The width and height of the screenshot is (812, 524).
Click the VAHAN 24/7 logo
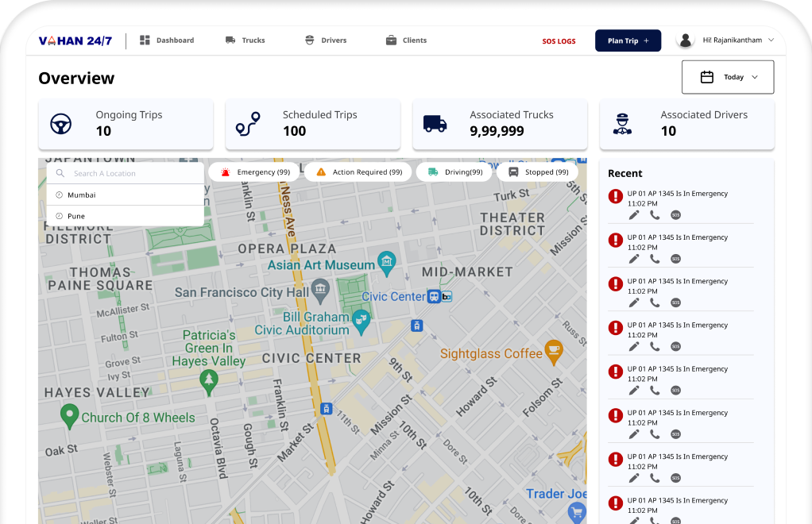point(75,40)
